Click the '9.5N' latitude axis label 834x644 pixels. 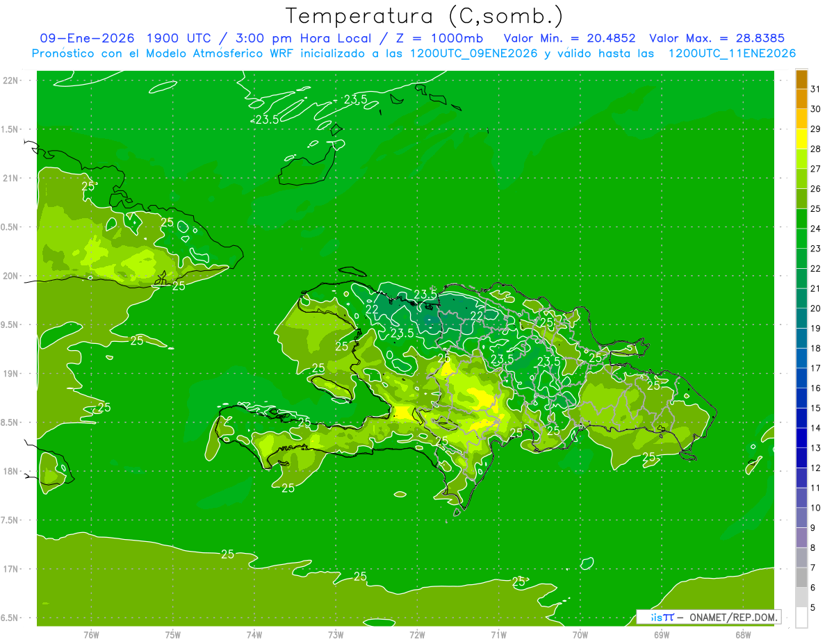click(10, 325)
